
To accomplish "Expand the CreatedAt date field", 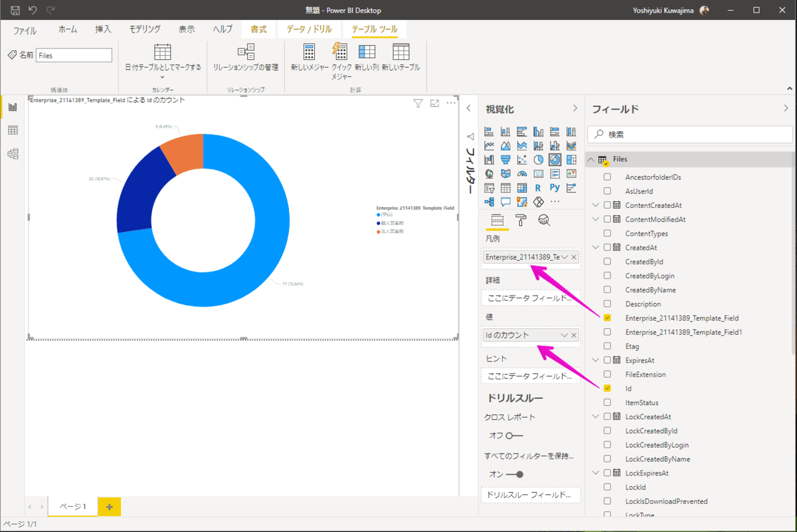I will coord(595,247).
